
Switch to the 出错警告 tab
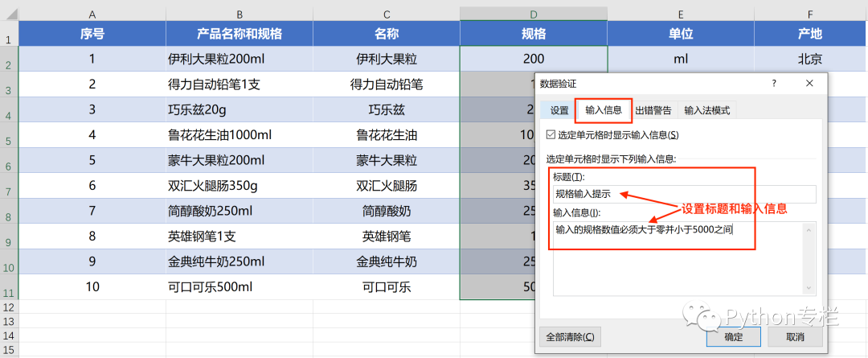point(653,110)
